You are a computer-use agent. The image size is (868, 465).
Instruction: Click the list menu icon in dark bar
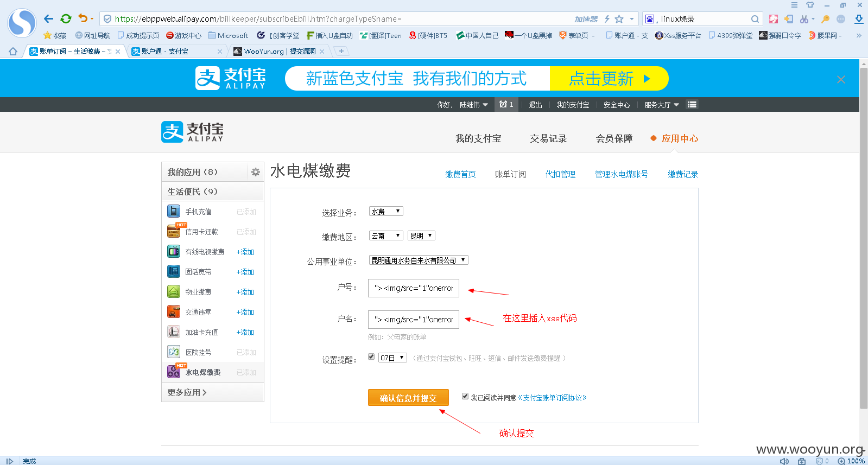click(x=692, y=105)
